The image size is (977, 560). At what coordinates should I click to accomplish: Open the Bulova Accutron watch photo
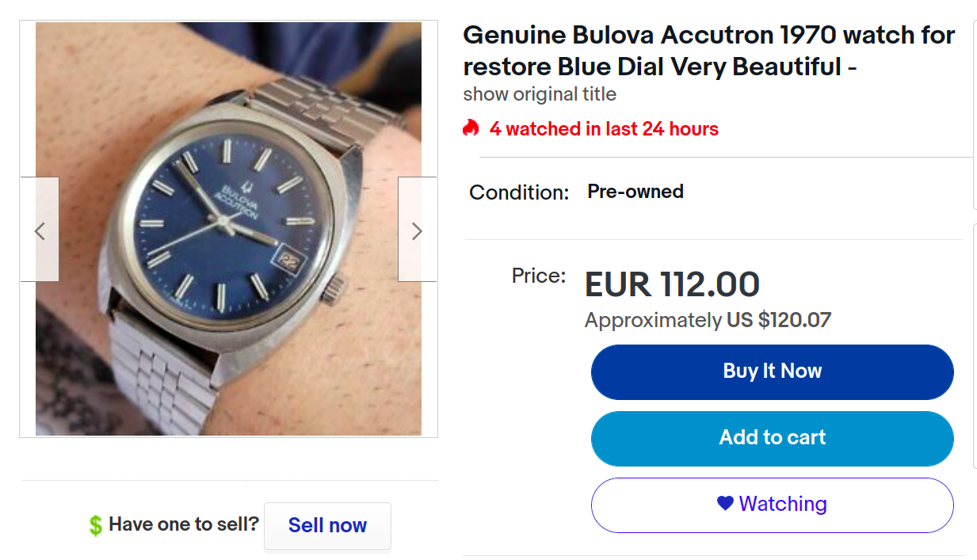coord(228,228)
